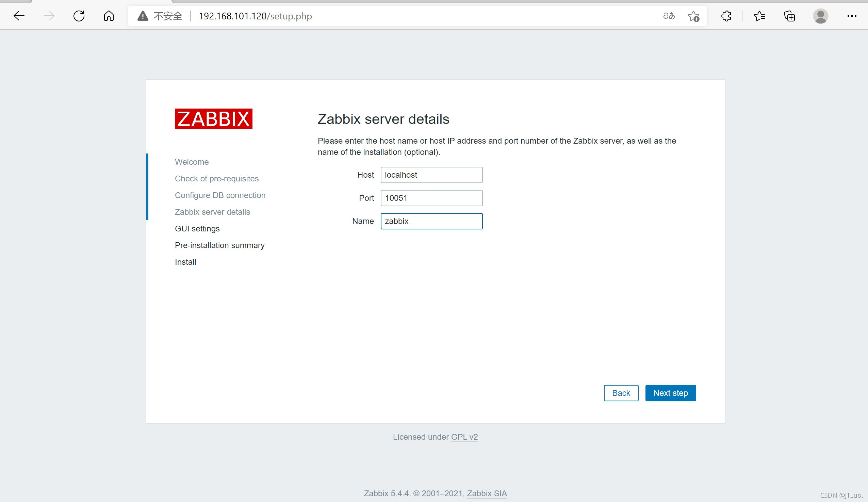The image size is (868, 502).
Task: Open the favorites list icon
Action: click(759, 16)
